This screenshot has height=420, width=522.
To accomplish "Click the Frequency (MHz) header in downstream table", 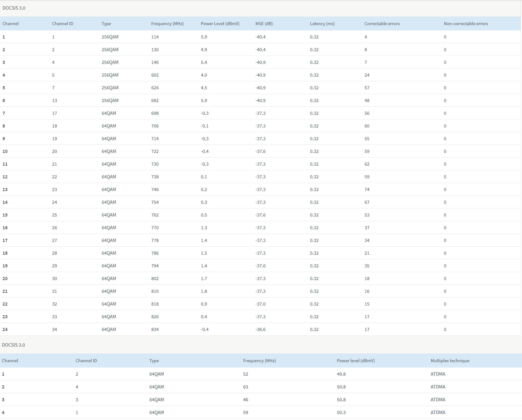I will click(167, 24).
